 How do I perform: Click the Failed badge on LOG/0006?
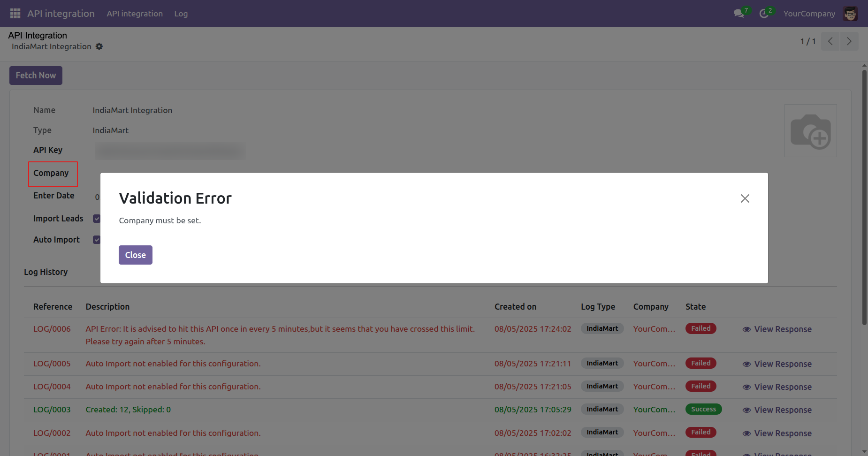point(701,328)
